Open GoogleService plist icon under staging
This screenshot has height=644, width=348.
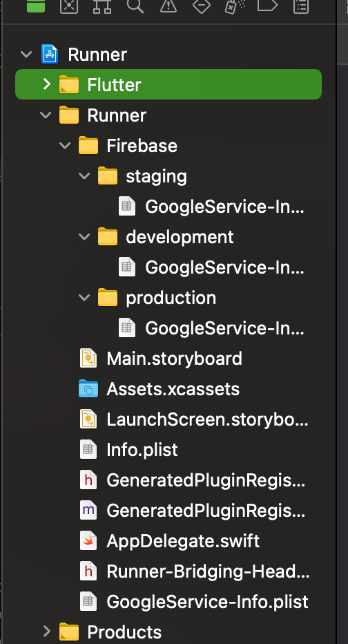pos(127,206)
